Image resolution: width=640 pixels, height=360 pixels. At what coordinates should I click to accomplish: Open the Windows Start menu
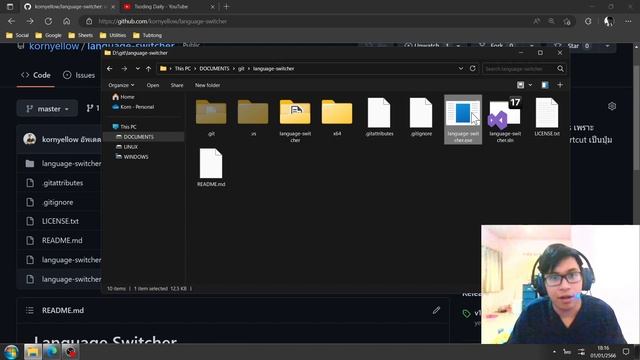point(11,352)
